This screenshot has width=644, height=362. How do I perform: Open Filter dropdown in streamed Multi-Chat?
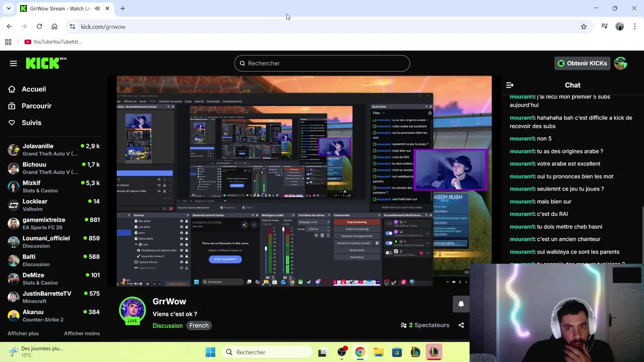(378, 113)
